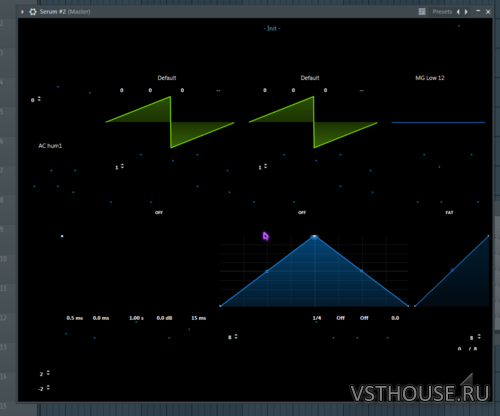500x416 pixels.
Task: Open the plugin options arrow menu
Action: click(22, 12)
